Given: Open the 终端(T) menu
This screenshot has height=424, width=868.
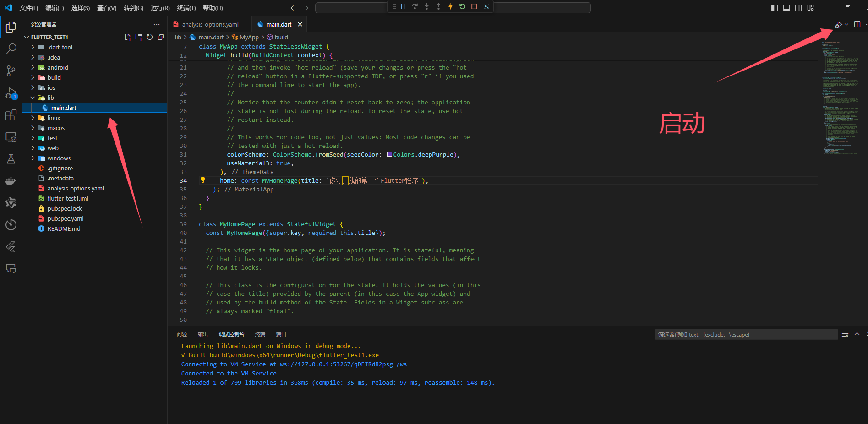Looking at the screenshot, I should click(186, 8).
